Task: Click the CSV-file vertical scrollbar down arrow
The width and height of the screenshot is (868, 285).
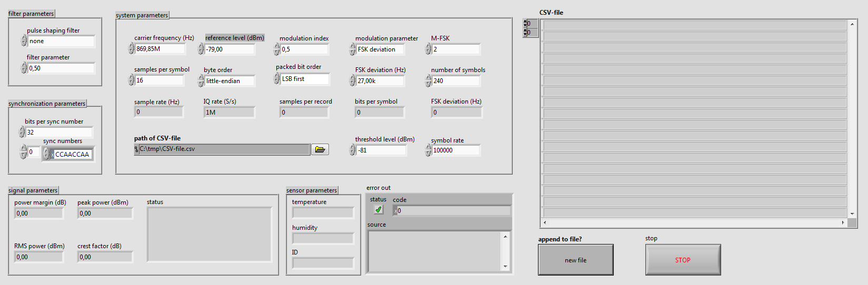Action: [852, 214]
